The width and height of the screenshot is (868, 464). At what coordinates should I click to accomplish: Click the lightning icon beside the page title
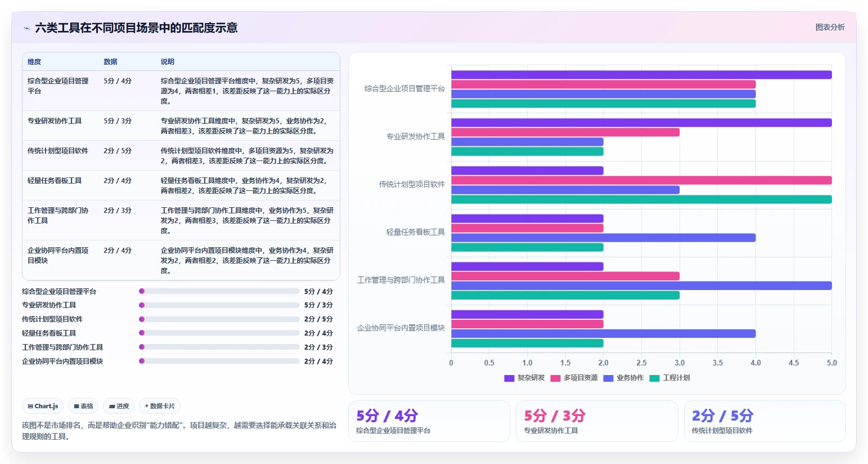[26, 28]
